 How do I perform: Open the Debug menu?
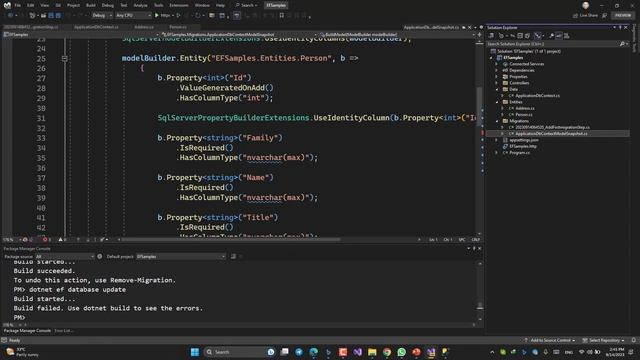point(108,5)
